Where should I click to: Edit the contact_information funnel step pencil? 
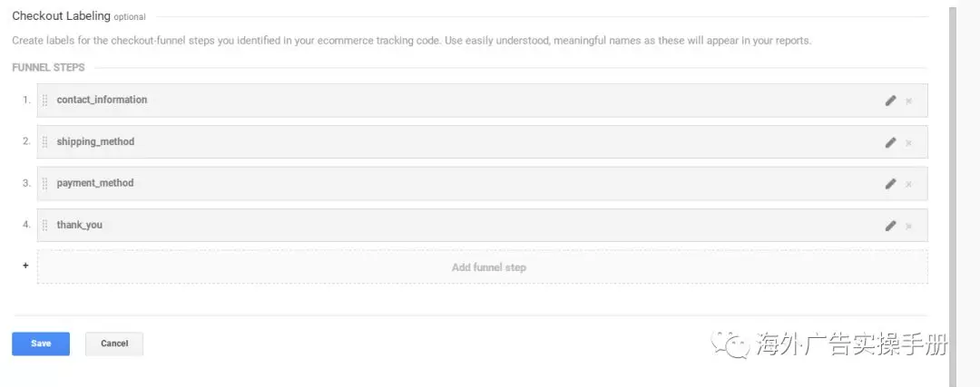click(890, 101)
